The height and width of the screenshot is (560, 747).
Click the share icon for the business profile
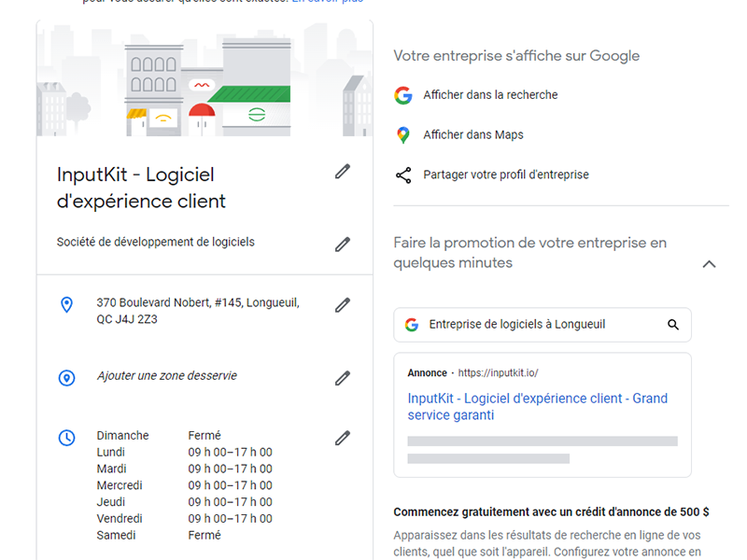click(403, 175)
